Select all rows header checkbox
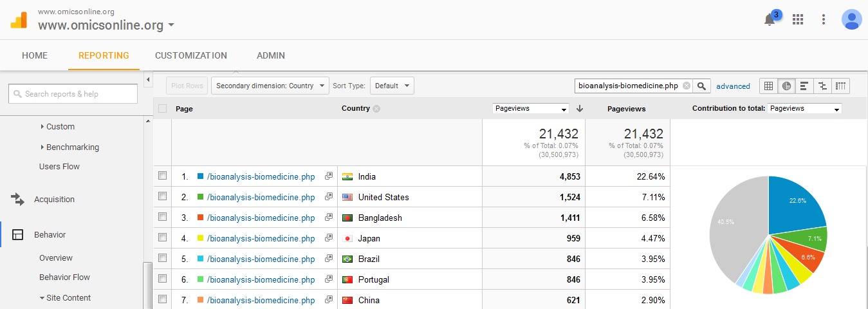Viewport: 868px width, 309px height. pos(162,109)
